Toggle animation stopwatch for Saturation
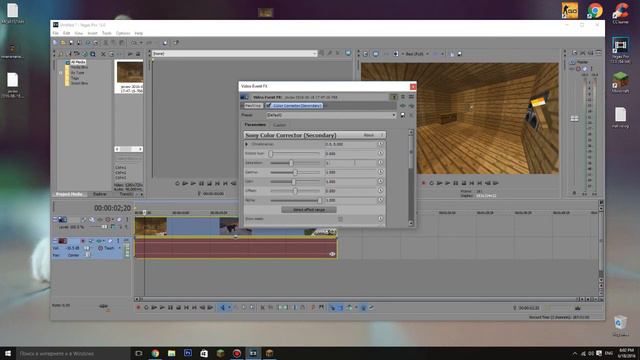 (x=380, y=162)
